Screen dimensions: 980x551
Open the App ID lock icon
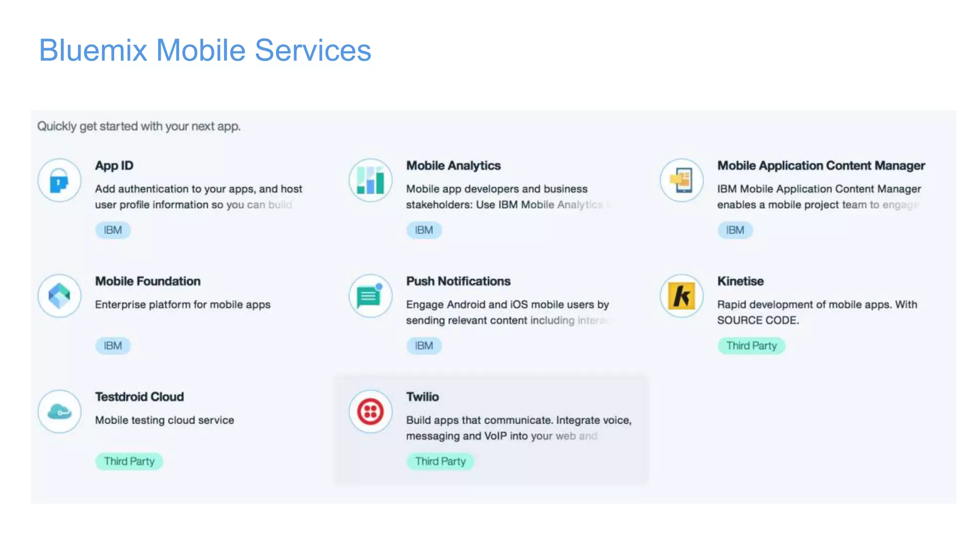[x=59, y=180]
